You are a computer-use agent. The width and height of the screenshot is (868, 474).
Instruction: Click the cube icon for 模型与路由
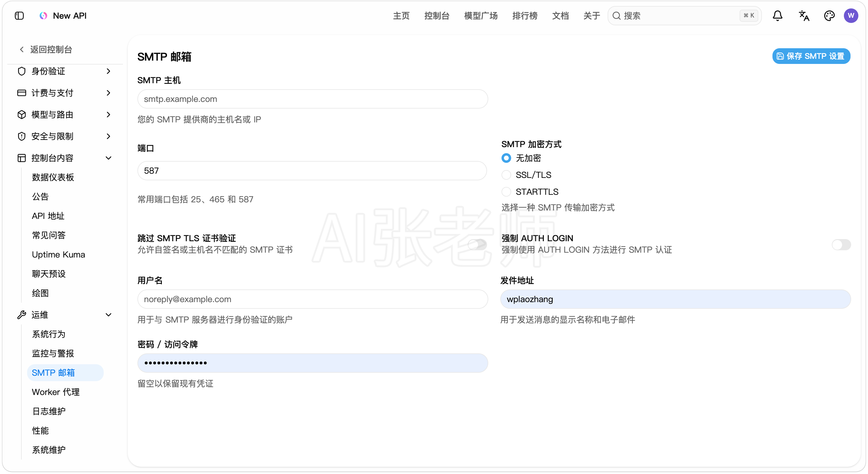(x=22, y=115)
